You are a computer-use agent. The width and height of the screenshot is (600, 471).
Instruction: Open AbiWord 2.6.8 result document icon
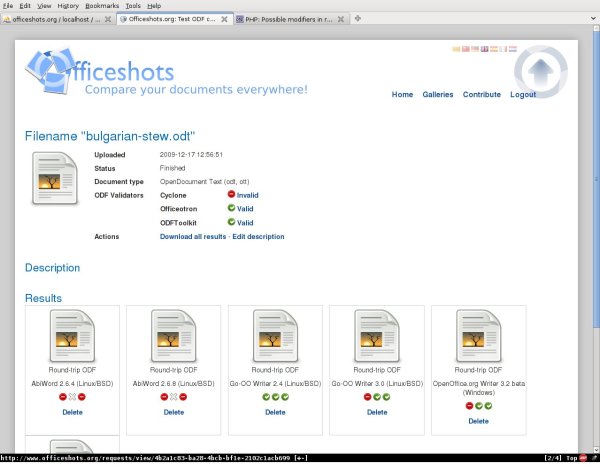coord(174,336)
